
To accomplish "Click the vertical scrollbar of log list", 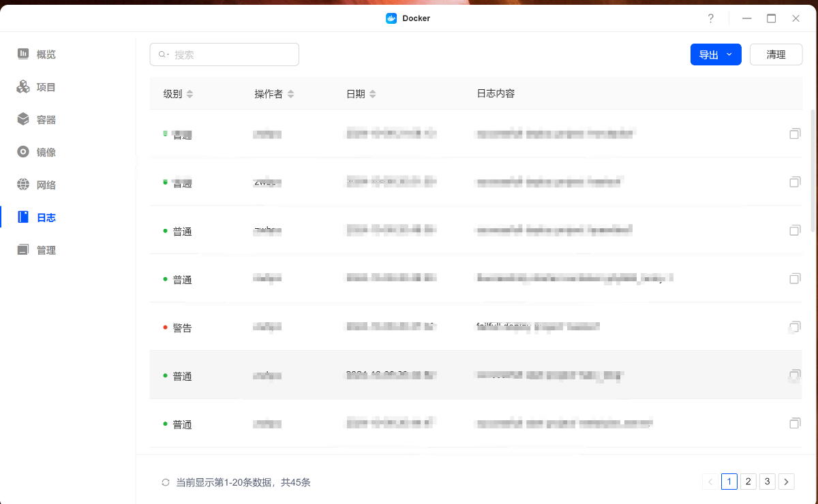I will tap(813, 170).
